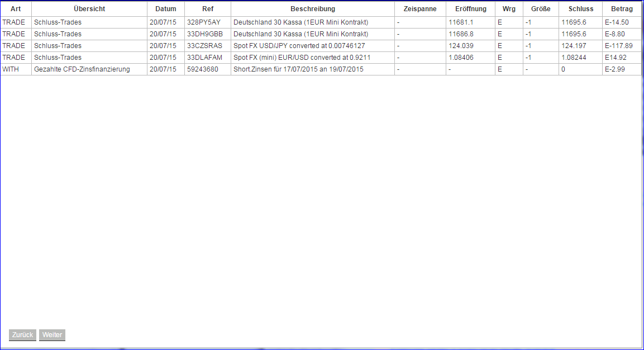Click the Datum column header
The image size is (644, 350).
165,8
